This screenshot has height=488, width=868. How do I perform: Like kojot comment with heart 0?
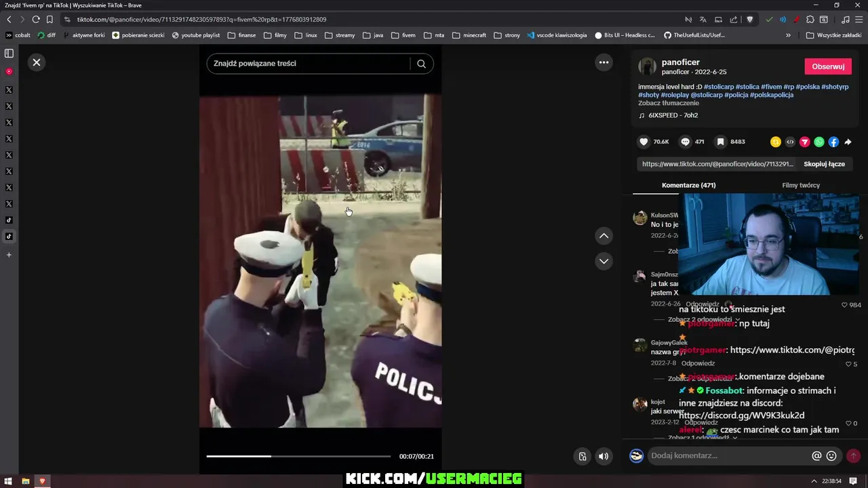[x=848, y=423]
